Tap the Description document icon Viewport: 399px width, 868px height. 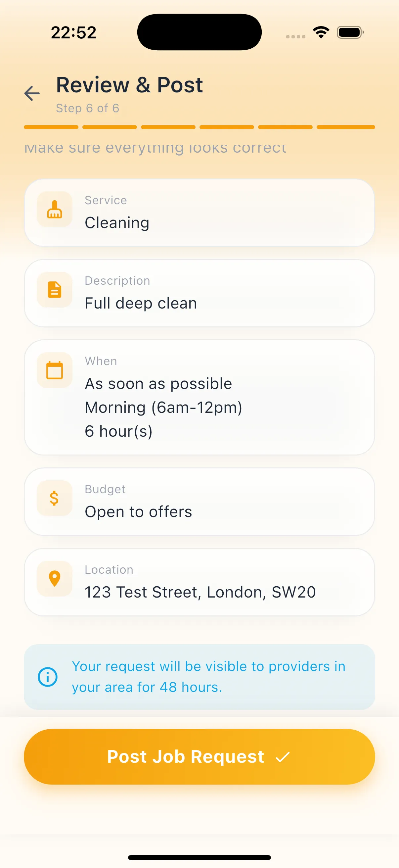[x=55, y=290]
